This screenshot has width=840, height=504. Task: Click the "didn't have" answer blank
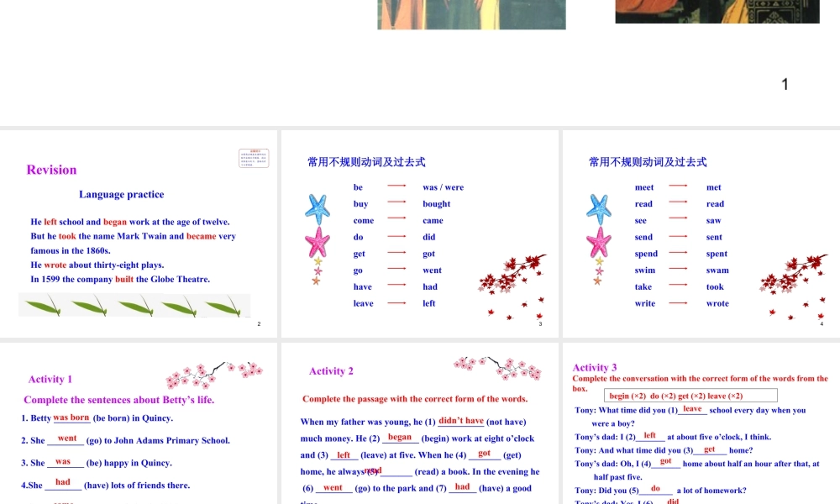(x=461, y=421)
